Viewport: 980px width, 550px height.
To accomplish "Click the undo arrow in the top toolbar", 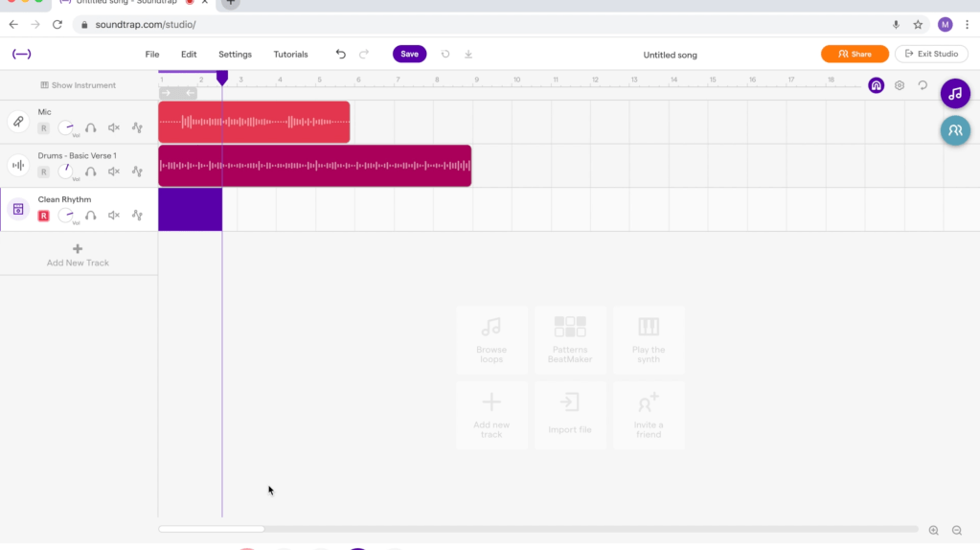I will 340,55.
